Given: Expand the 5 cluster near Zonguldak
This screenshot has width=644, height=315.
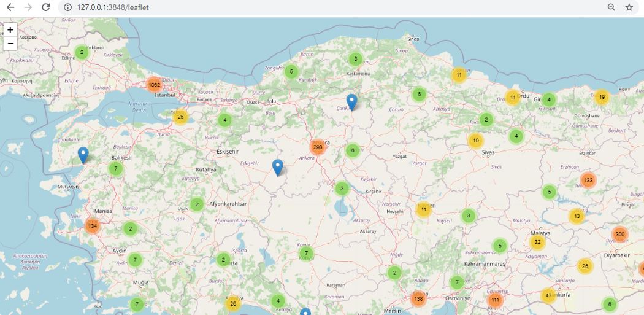Looking at the screenshot, I should 291,72.
